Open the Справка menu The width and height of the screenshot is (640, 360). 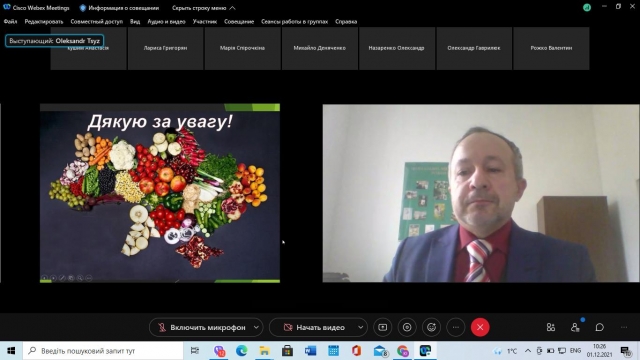point(346,22)
